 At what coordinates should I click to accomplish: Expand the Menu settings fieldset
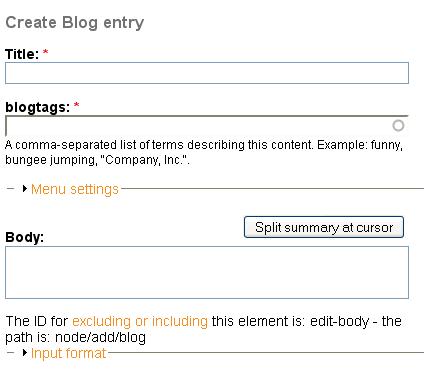click(x=75, y=189)
